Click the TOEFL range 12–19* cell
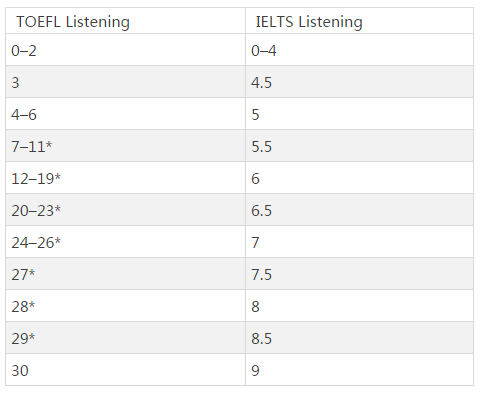Viewport: 482px width, 393px height. (x=125, y=178)
